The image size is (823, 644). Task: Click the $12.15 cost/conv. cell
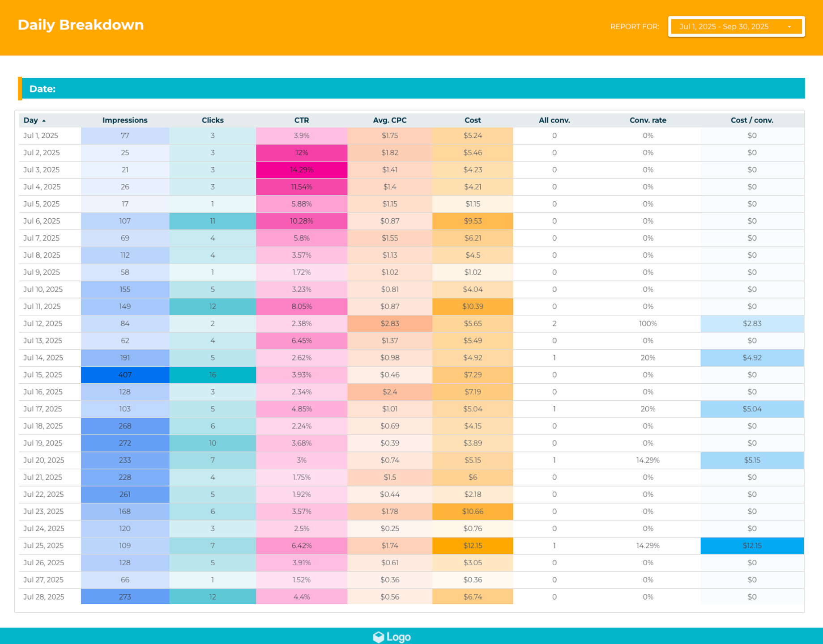tap(752, 546)
